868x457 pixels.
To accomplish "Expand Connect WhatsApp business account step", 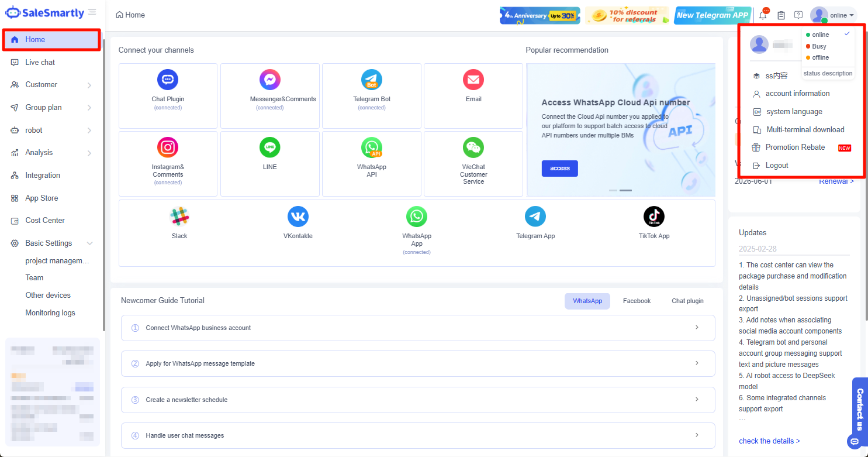I will tap(418, 328).
